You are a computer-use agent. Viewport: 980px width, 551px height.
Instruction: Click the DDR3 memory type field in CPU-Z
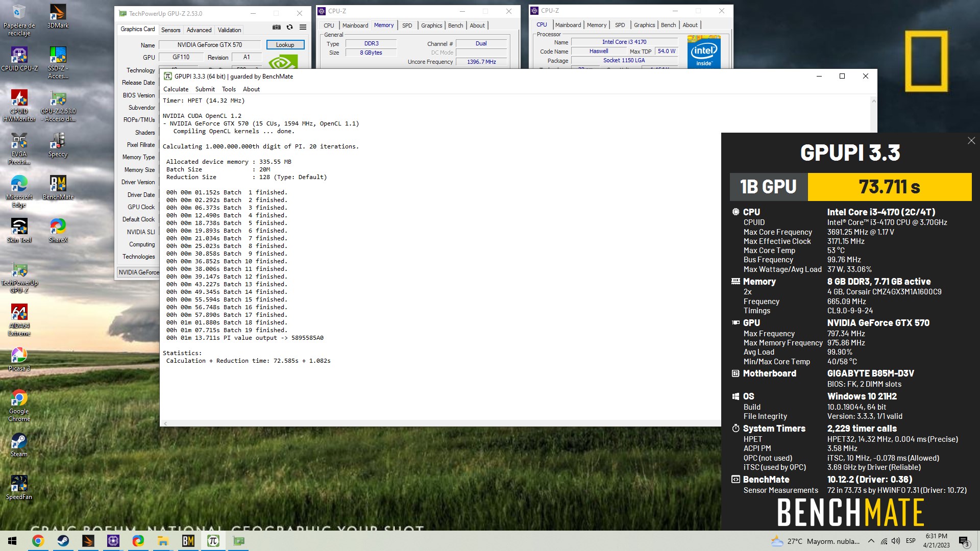(x=371, y=44)
